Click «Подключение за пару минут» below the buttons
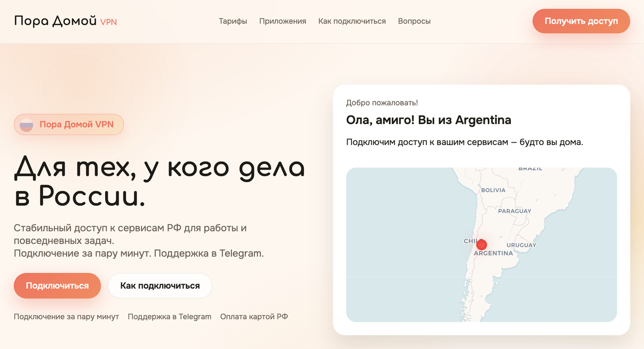Screen dimensions: 644x349 click(65, 316)
